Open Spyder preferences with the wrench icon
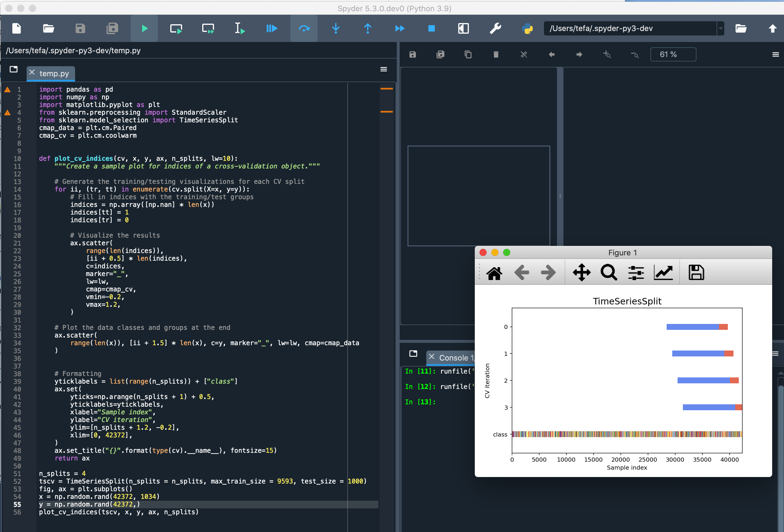The image size is (784, 532). coord(495,28)
